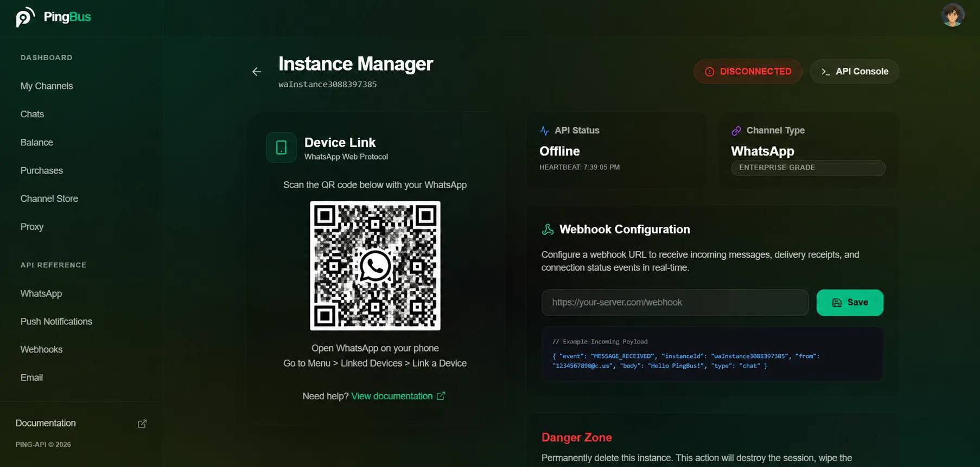Click the WhatsApp channel type value

pos(762,151)
